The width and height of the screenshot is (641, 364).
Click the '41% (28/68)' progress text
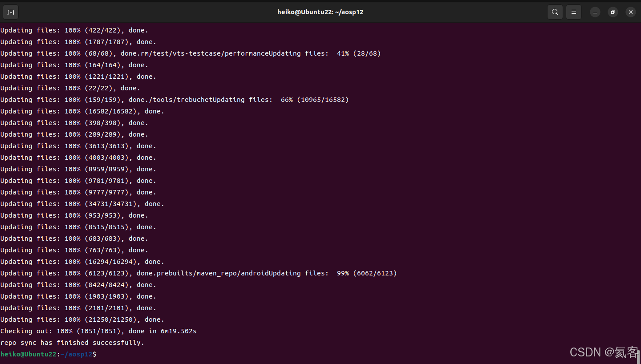click(x=359, y=53)
